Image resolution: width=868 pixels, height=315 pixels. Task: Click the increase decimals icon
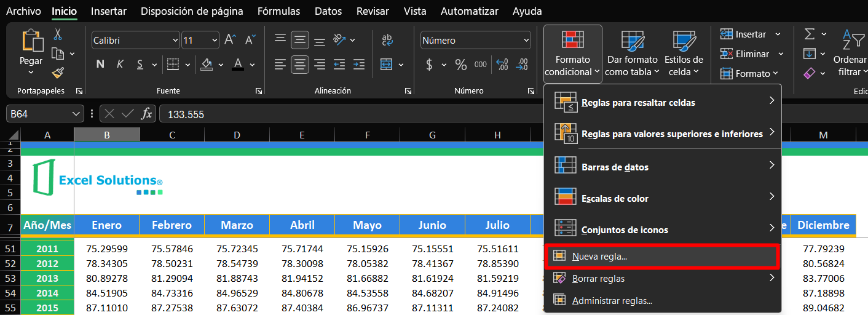(x=502, y=65)
